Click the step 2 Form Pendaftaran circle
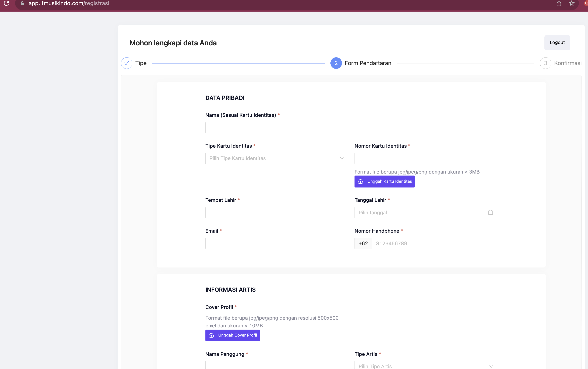This screenshot has width=588, height=369. coord(336,63)
